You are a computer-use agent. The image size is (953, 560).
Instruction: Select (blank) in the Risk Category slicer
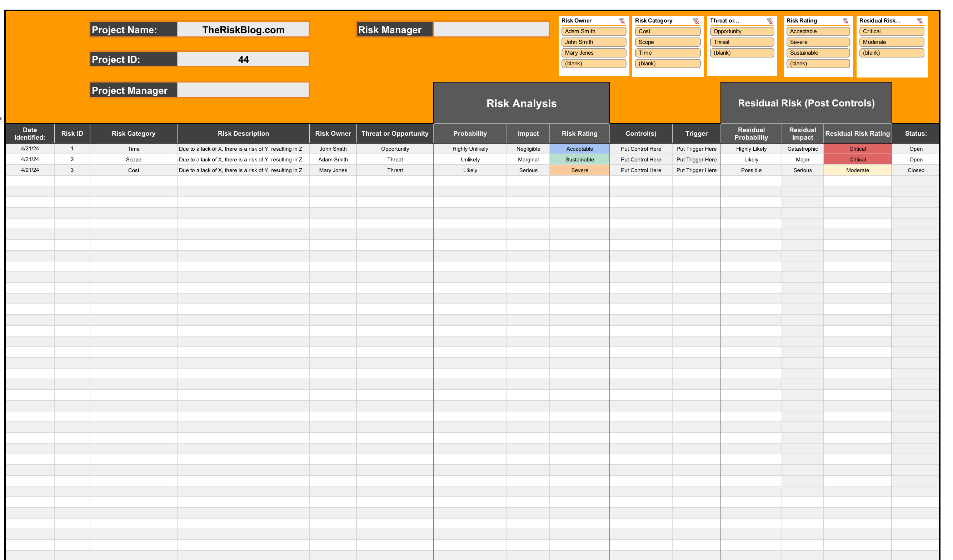pos(668,64)
